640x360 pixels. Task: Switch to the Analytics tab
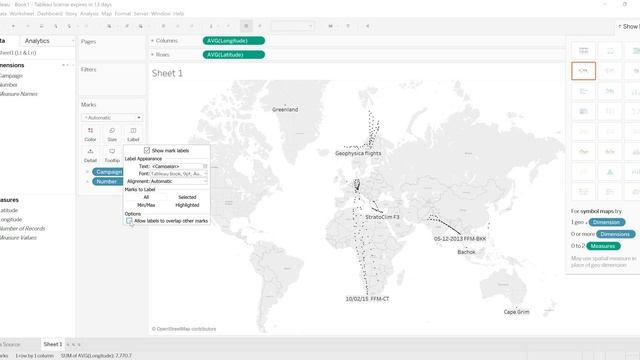pos(37,41)
